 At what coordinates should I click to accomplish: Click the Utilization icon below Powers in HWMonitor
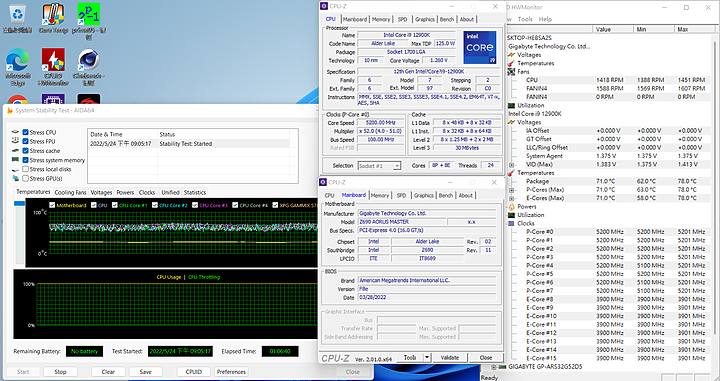coord(511,215)
